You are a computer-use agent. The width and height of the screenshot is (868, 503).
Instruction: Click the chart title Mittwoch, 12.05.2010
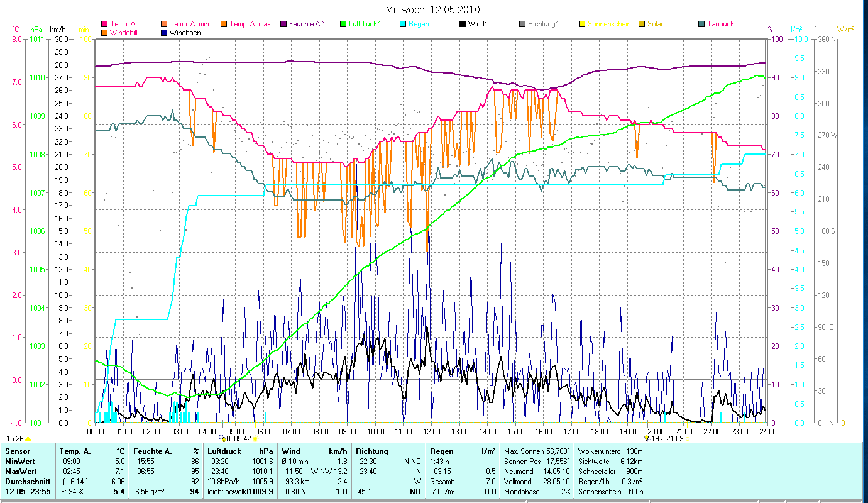[432, 9]
